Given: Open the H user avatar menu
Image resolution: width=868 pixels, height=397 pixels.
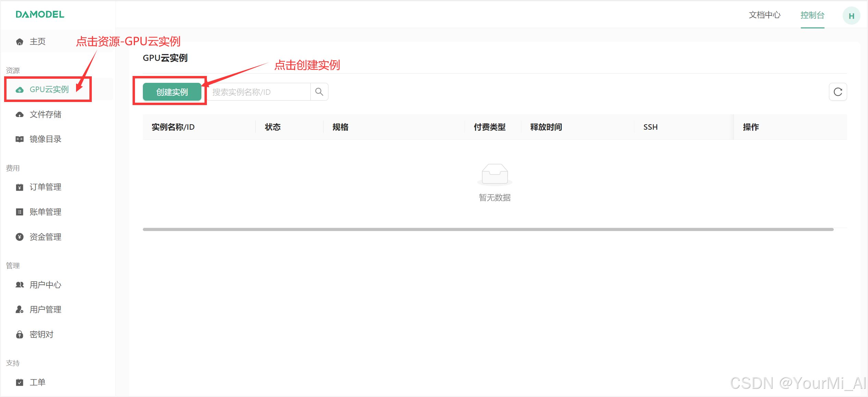Looking at the screenshot, I should pyautogui.click(x=851, y=16).
